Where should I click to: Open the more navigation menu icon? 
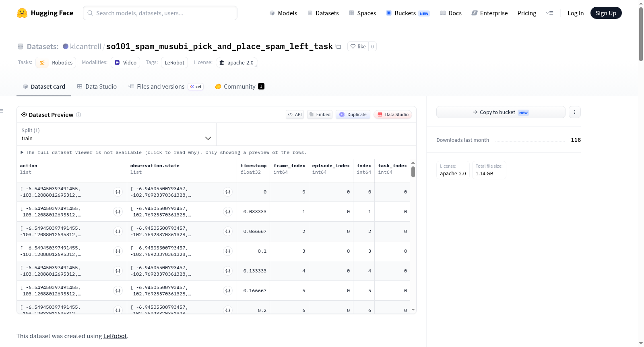549,13
